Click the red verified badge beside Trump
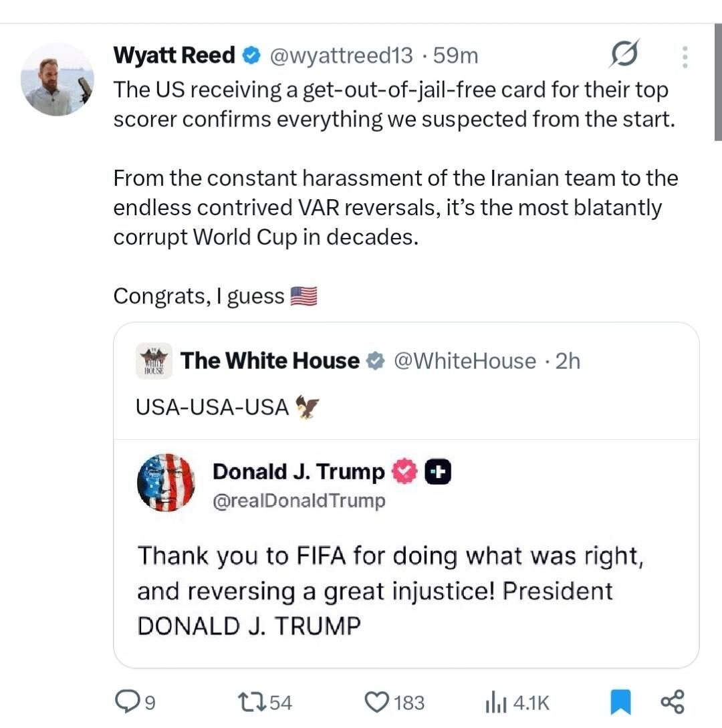Screen dimensions: 722x728 (x=405, y=471)
